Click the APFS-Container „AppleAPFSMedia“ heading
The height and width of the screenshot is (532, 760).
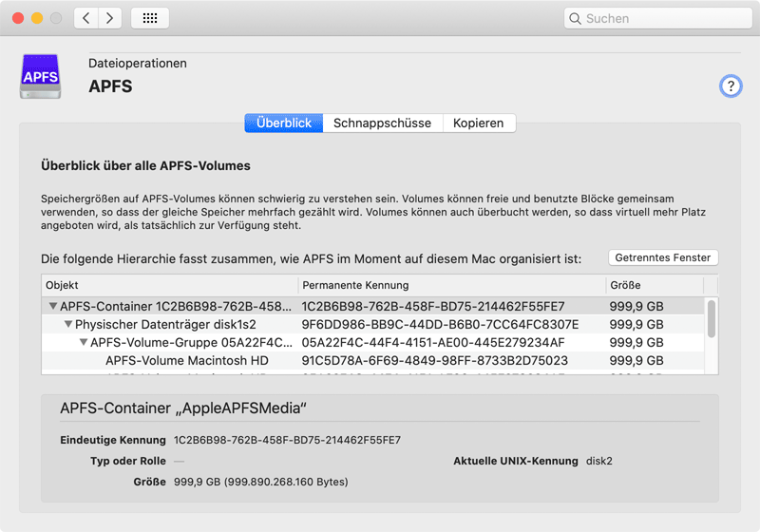(x=183, y=408)
